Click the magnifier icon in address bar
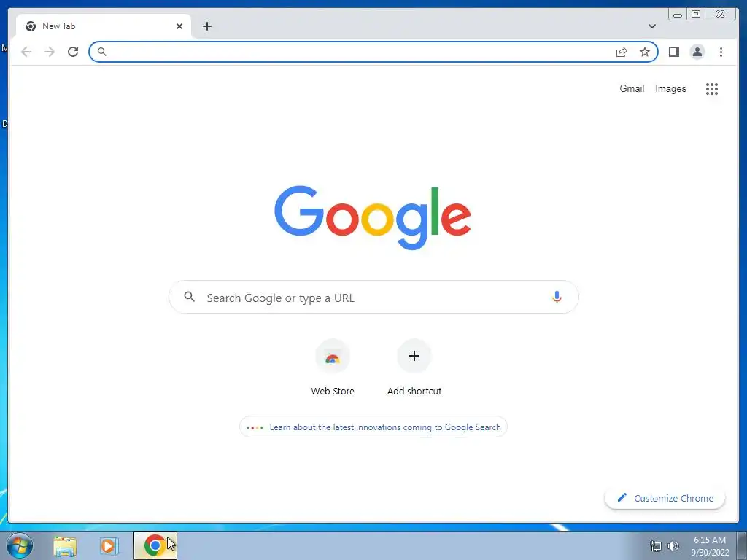Viewport: 747px width, 560px height. 101,52
